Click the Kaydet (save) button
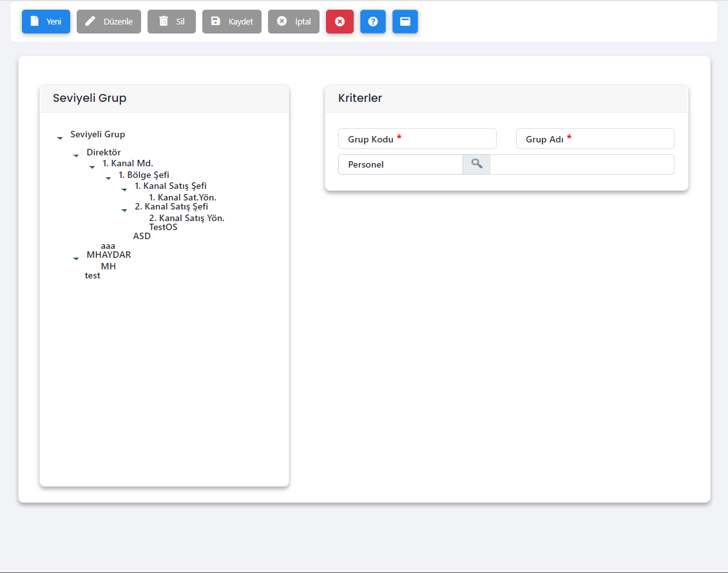The width and height of the screenshot is (728, 573). pyautogui.click(x=232, y=21)
